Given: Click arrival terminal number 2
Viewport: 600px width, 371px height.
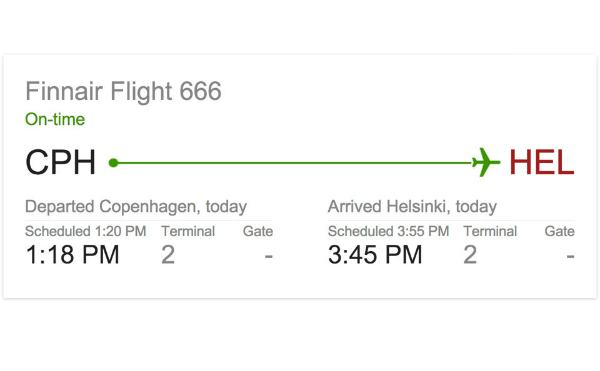Looking at the screenshot, I should coord(470,255).
